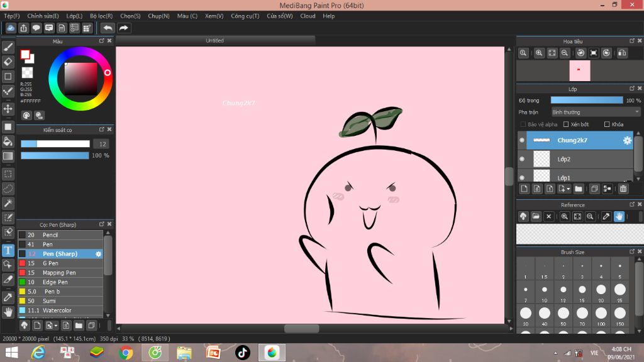Choose the Pencil brush
Image resolution: width=644 pixels, height=362 pixels.
pyautogui.click(x=60, y=235)
